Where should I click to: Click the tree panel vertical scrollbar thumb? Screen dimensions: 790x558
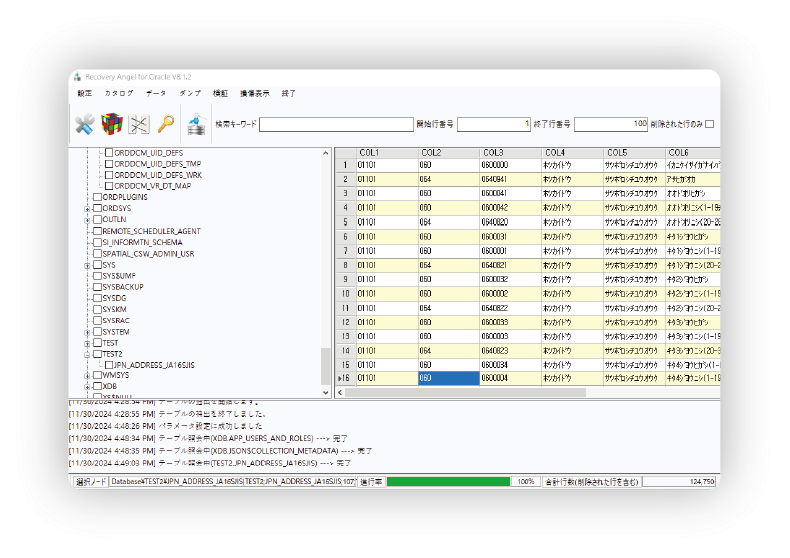tap(325, 366)
